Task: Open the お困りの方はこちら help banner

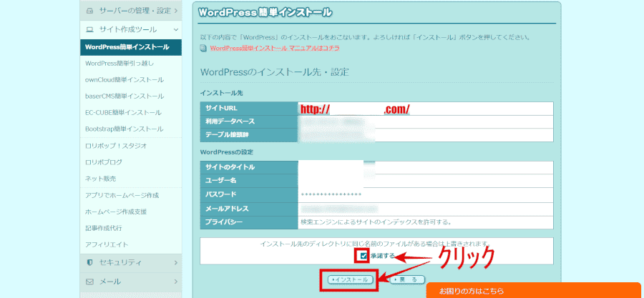Action: [535, 290]
